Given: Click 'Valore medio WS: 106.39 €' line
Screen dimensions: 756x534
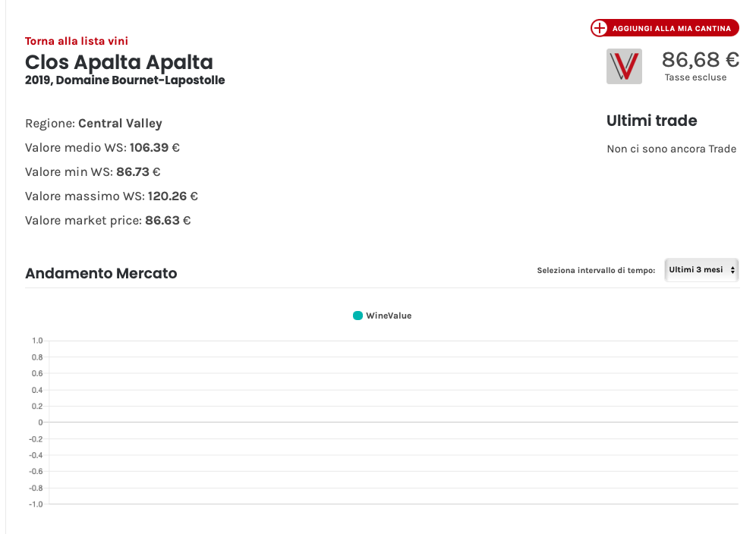Looking at the screenshot, I should (x=102, y=147).
